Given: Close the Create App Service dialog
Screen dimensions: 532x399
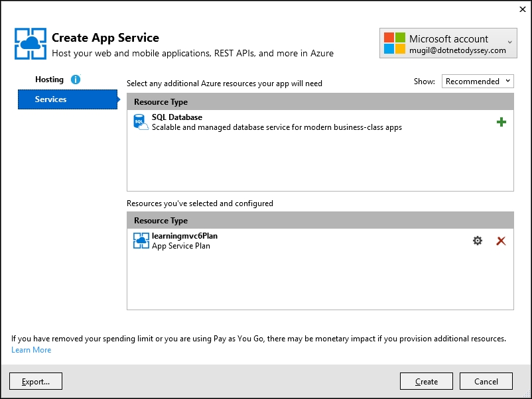Looking at the screenshot, I should pos(523,9).
